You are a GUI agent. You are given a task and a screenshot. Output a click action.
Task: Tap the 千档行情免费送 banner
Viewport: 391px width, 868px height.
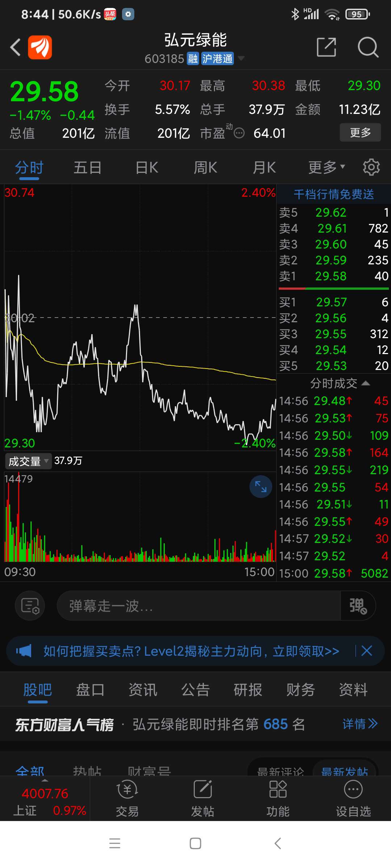click(x=333, y=194)
